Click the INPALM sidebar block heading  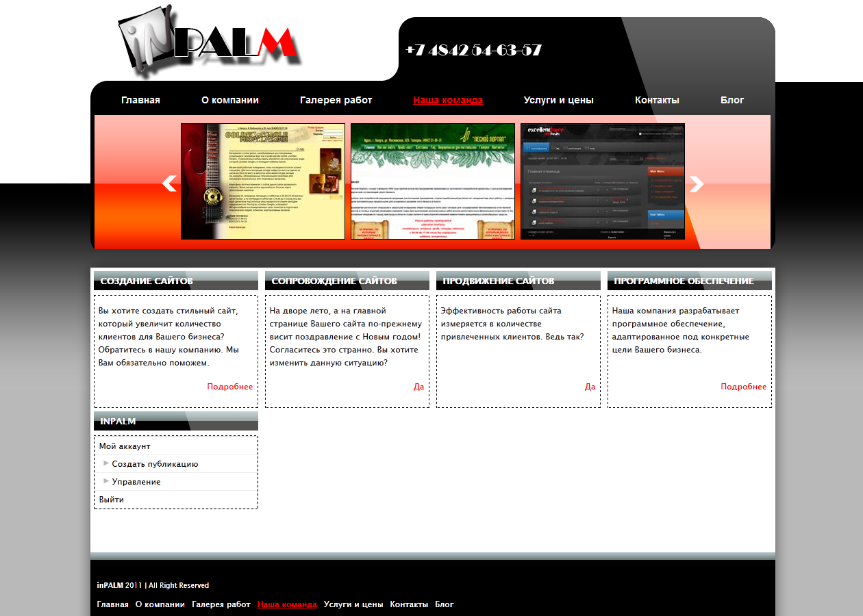[118, 421]
